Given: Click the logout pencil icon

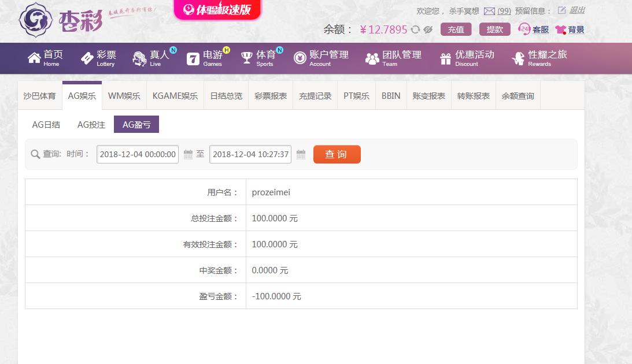Looking at the screenshot, I should (561, 10).
